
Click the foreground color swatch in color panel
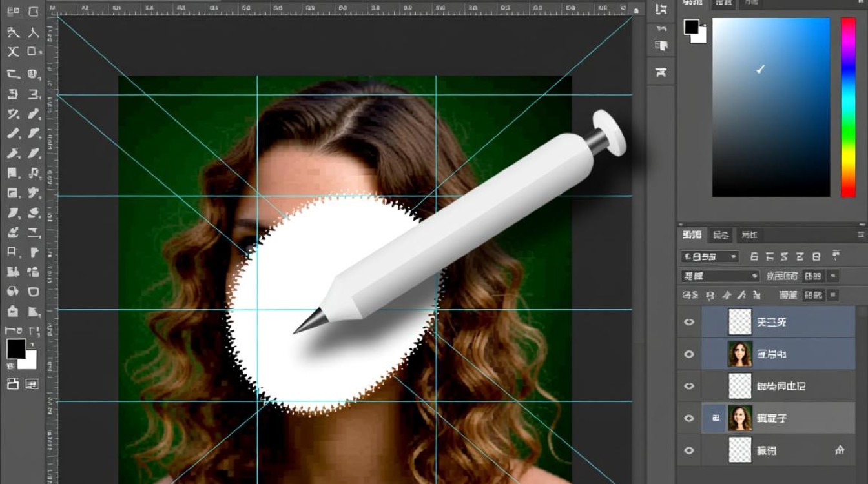(x=692, y=26)
